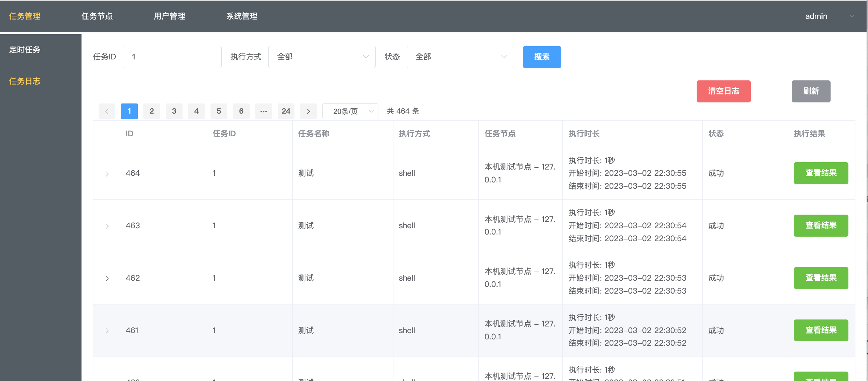Click the ID cell 463
Screen dimensions: 868x381
pyautogui.click(x=133, y=225)
